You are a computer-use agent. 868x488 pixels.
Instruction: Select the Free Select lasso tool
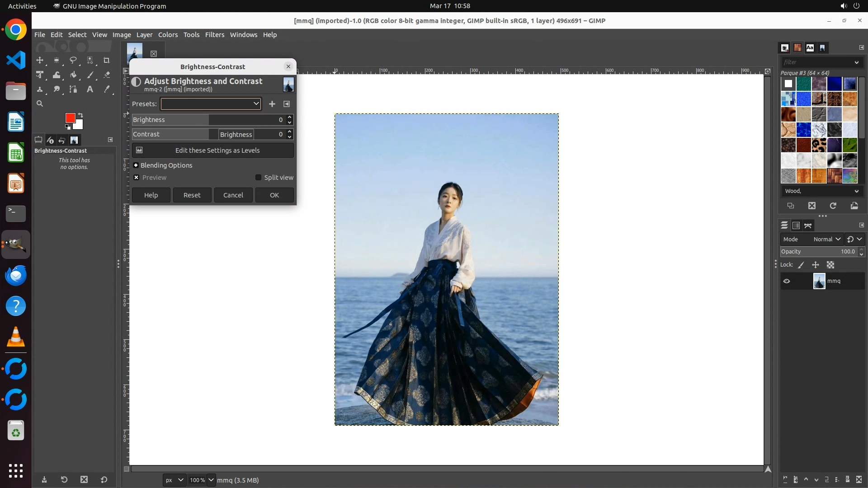click(73, 60)
